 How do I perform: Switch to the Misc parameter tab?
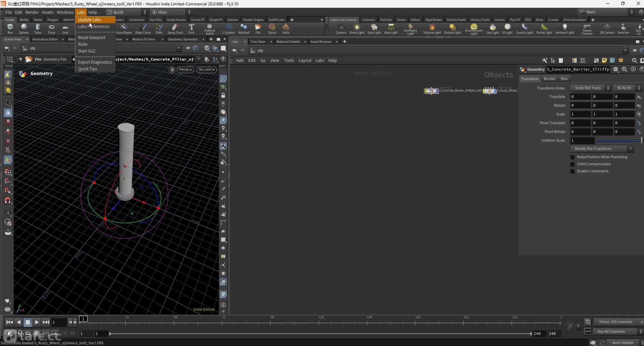click(x=564, y=79)
